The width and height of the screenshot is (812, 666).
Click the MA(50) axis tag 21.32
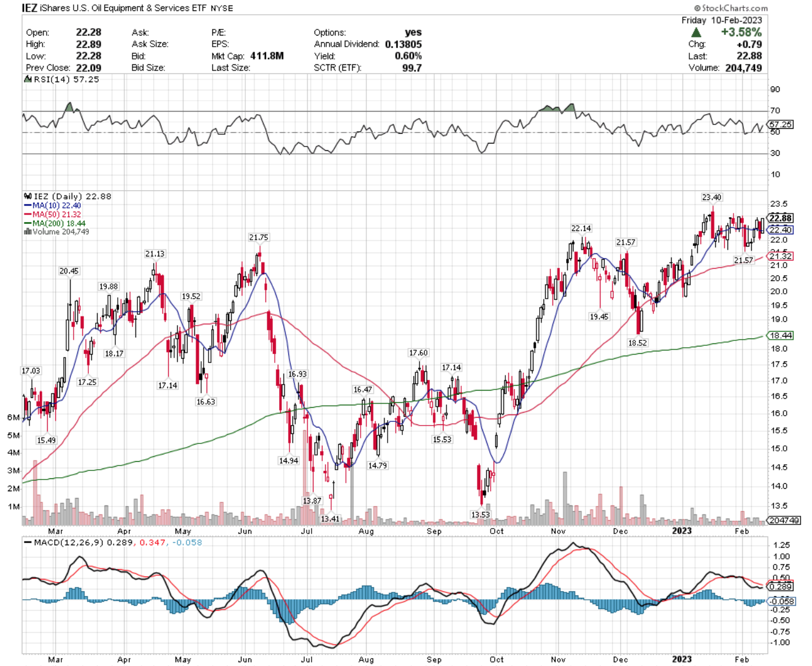781,256
